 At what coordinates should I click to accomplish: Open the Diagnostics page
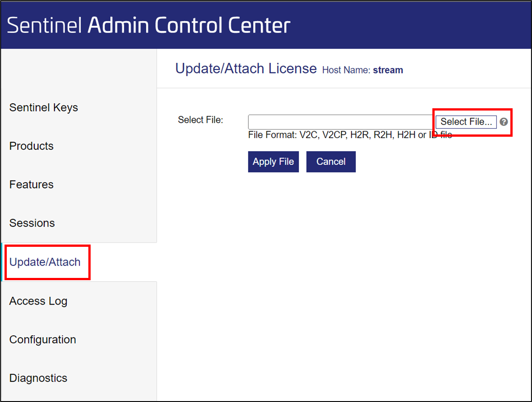coord(38,378)
